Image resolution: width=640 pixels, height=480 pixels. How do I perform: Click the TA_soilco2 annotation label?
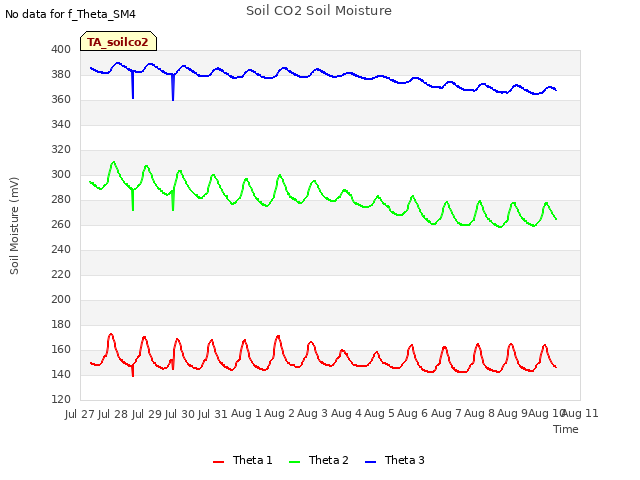click(118, 42)
